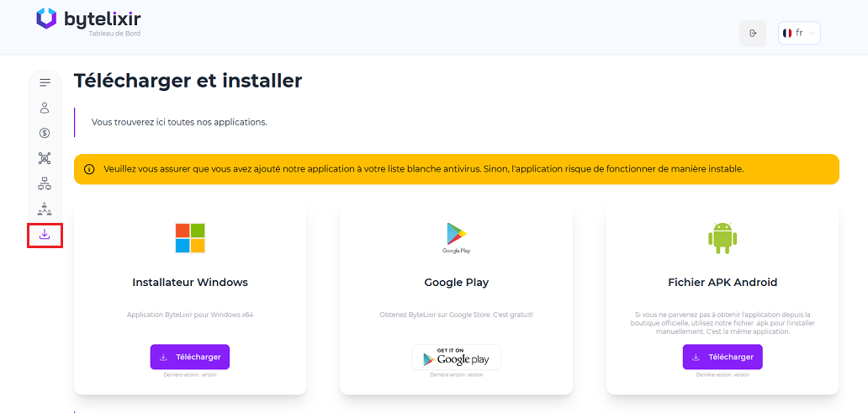Click the APK manual install description text
The height and width of the screenshot is (413, 868).
point(722,323)
